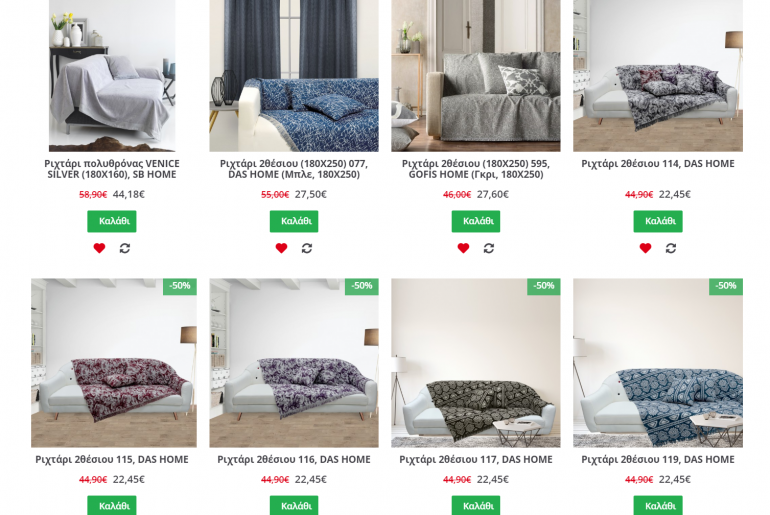Add Ριχτάρι 115 DAS HOME to cart
This screenshot has width=770, height=515.
coord(112,505)
